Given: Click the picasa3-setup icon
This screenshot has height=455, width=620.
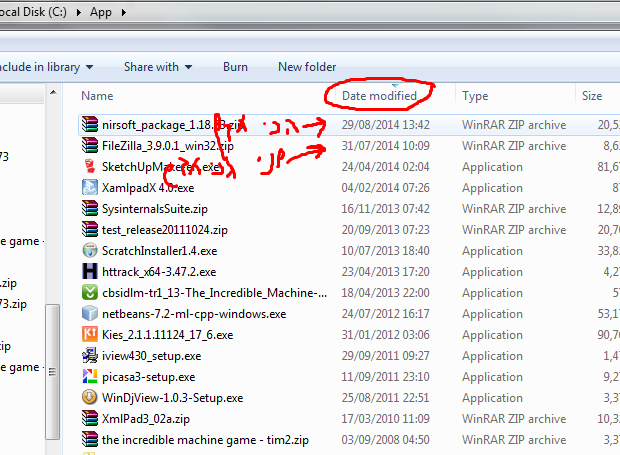Looking at the screenshot, I should pos(90,377).
